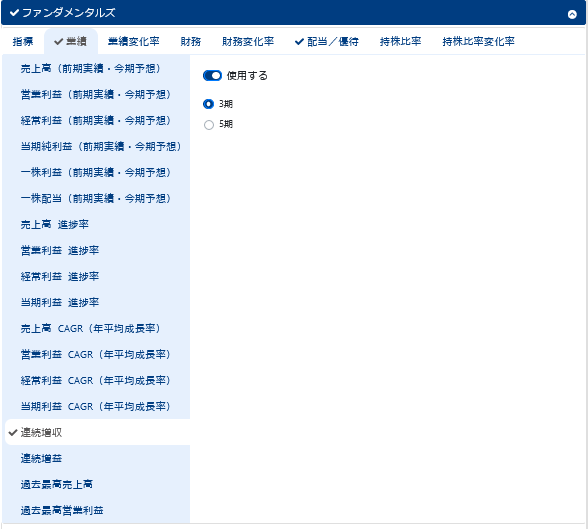Switch to the 財務 tab

point(190,41)
